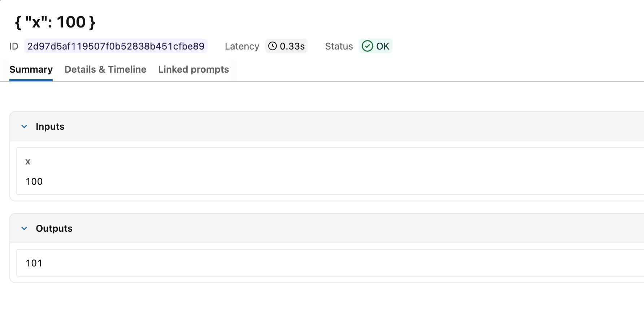Select the Summary tab

31,69
